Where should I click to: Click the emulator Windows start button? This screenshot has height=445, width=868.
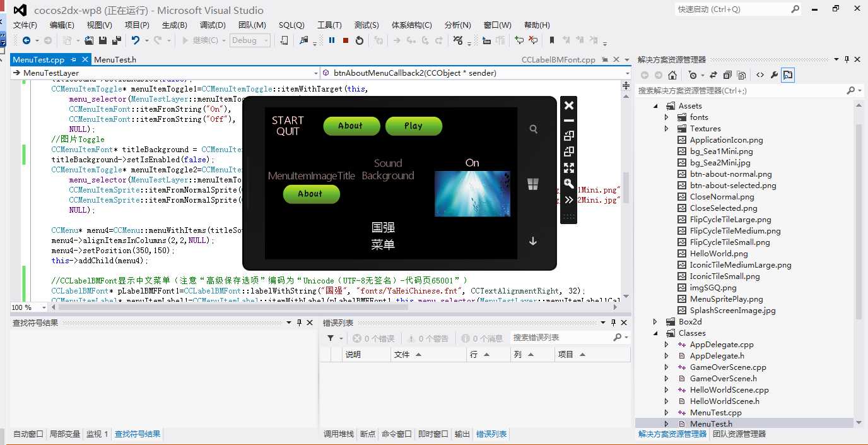point(533,184)
